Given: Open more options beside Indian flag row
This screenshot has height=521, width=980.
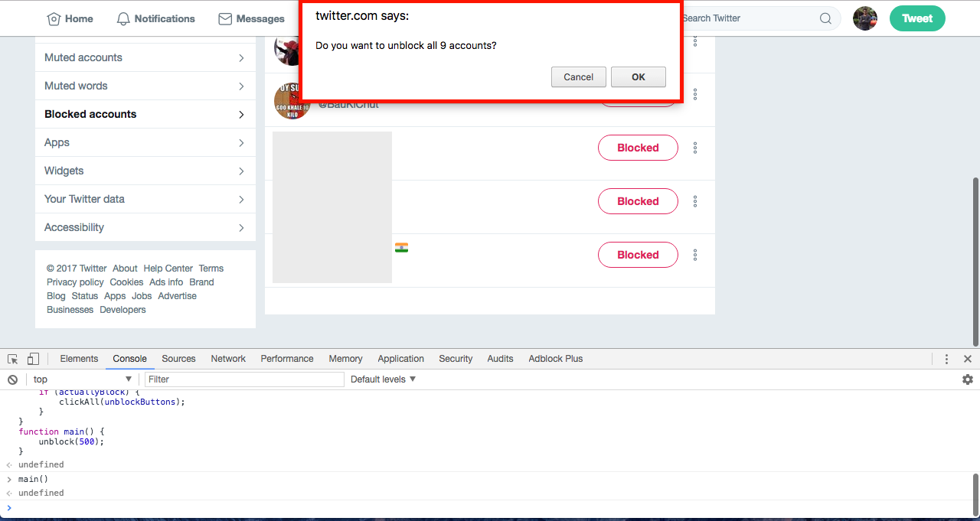Looking at the screenshot, I should 695,255.
